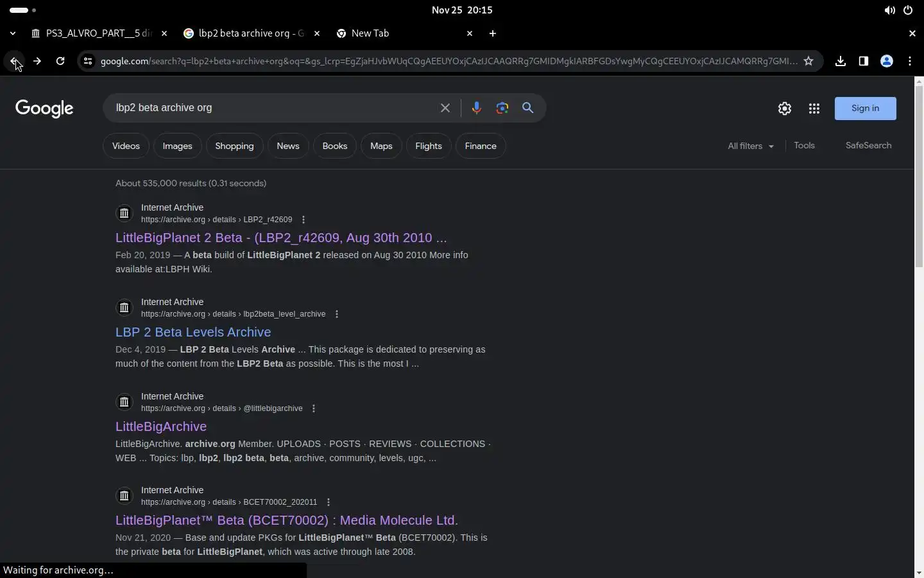Search by image lens icon
The width and height of the screenshot is (924, 578).
(502, 108)
